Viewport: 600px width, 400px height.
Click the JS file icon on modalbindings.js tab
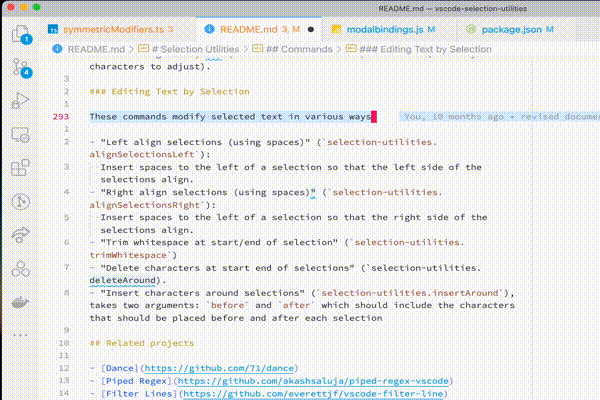coord(336,29)
